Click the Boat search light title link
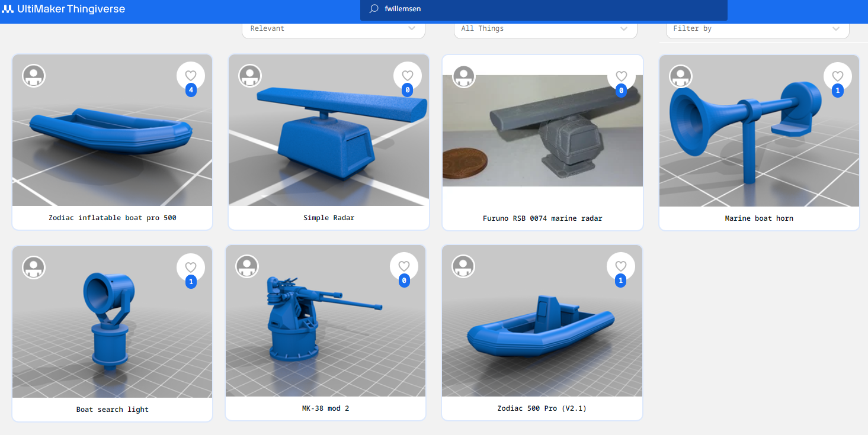Image resolution: width=868 pixels, height=435 pixels. coord(113,410)
